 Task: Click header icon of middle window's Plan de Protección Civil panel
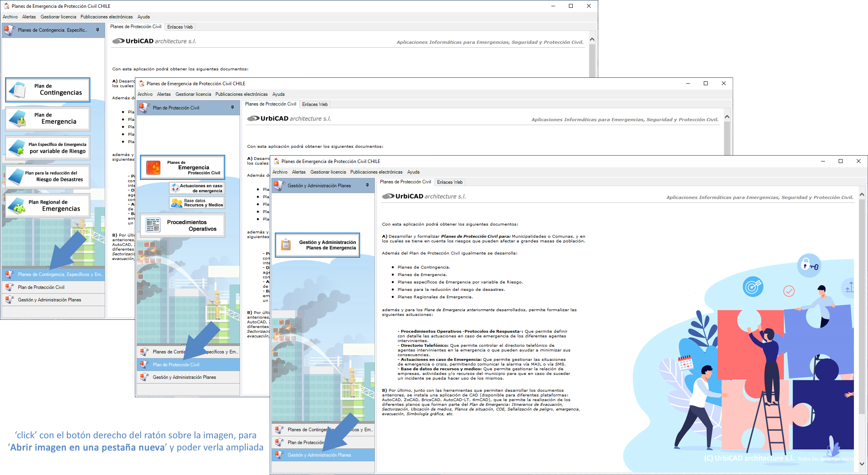(145, 108)
